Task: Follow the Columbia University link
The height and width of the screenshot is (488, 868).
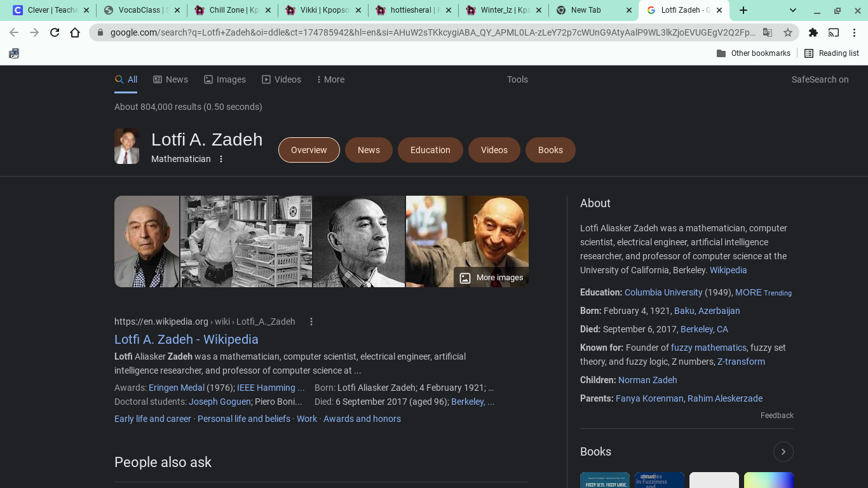Action: coord(663,292)
